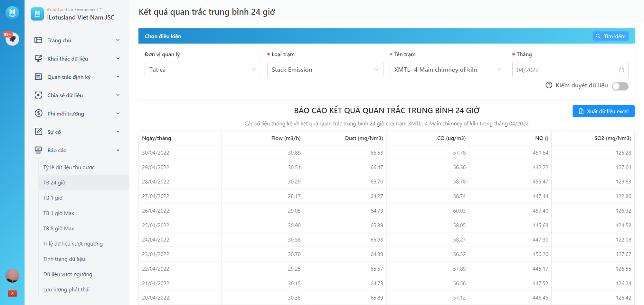Screen dimensions: 644x305
Task: Click the Tìm kiếm search button
Action: [610, 36]
